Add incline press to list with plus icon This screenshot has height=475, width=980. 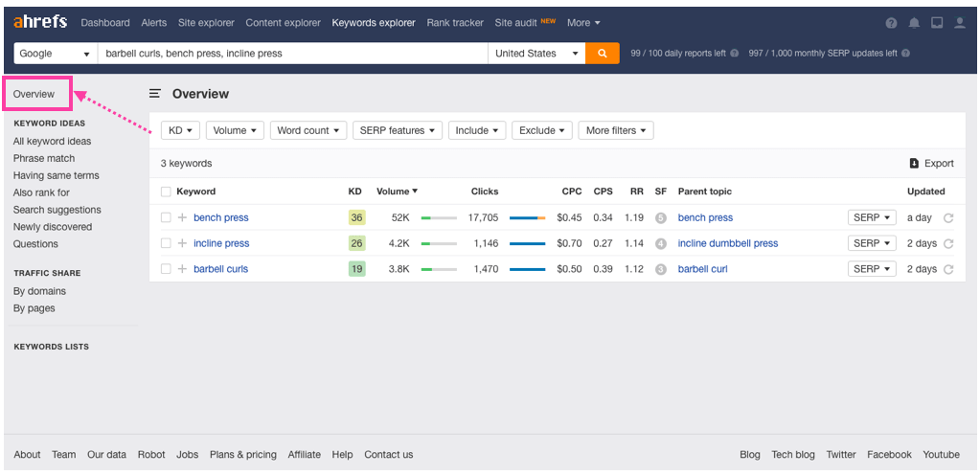pyautogui.click(x=183, y=243)
